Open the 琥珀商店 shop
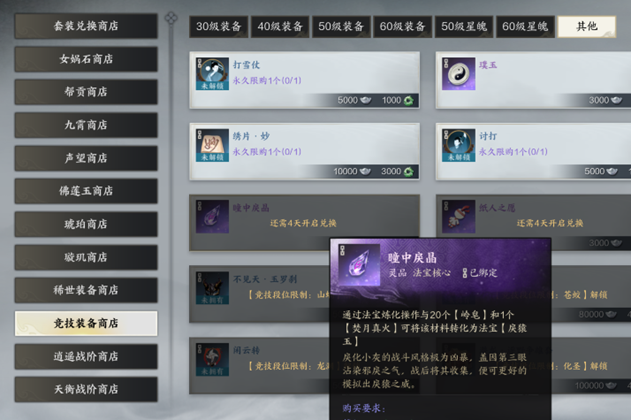Viewport: 631px width, 420px height. pyautogui.click(x=86, y=224)
